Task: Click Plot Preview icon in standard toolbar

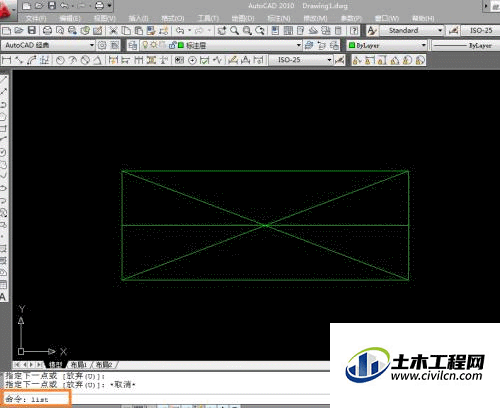Action: click(60, 31)
